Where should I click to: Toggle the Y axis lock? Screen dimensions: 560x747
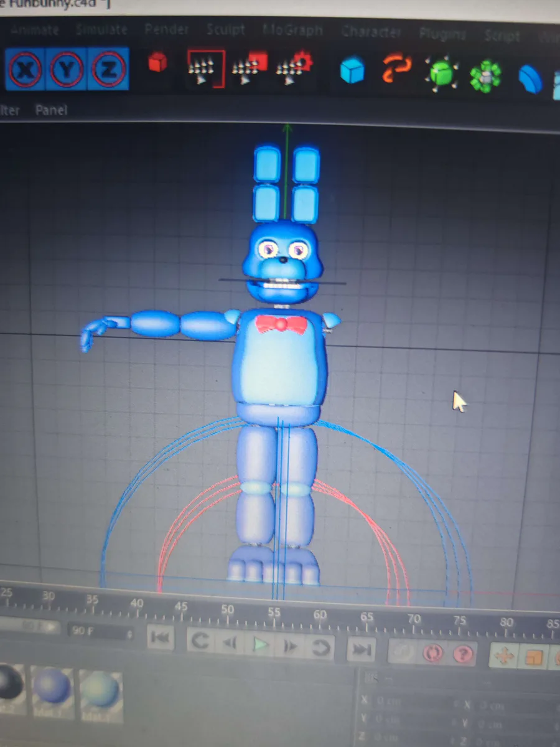67,68
